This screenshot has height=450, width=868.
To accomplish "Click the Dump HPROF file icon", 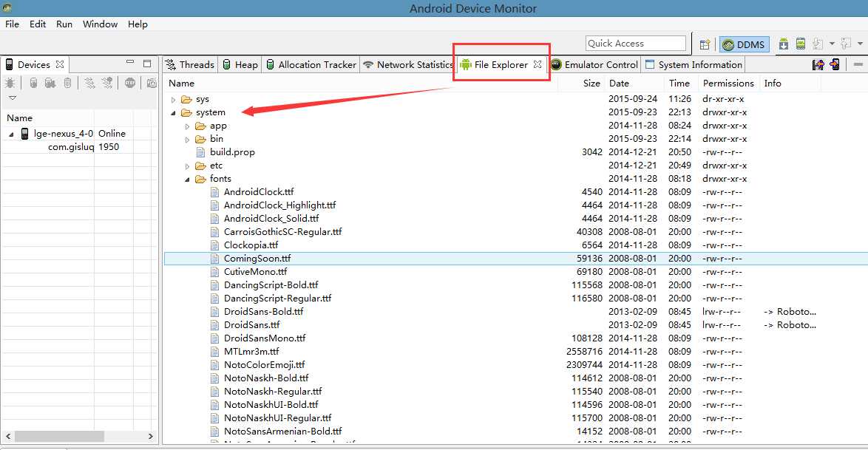I will pos(50,83).
